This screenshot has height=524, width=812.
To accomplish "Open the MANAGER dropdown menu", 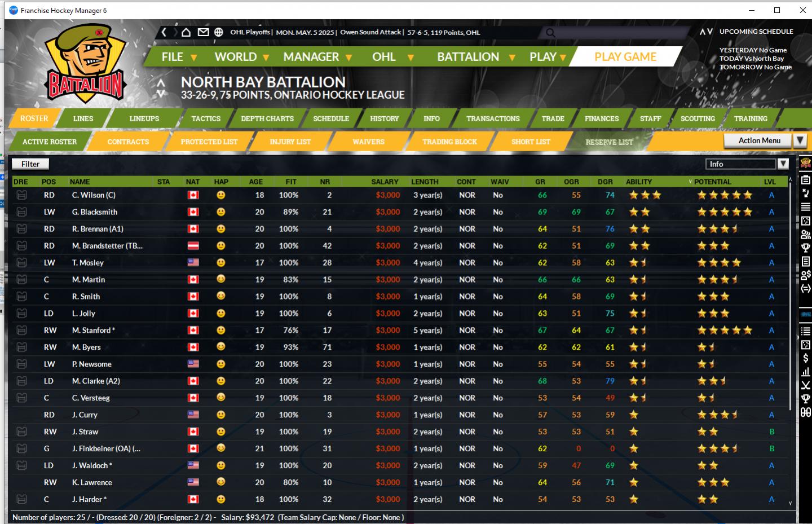I will click(x=317, y=57).
